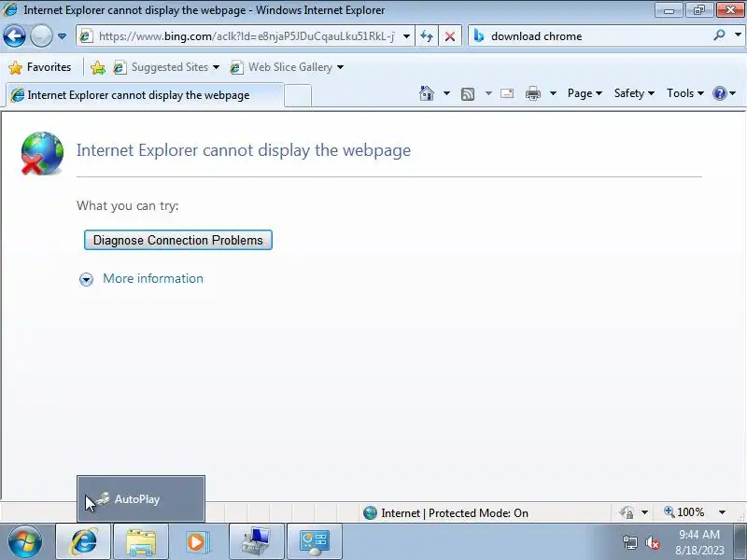The height and width of the screenshot is (560, 747).
Task: Click the Print icon
Action: pos(533,93)
